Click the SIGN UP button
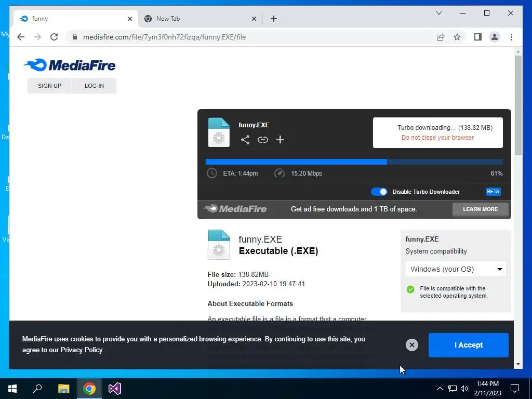532x399 pixels. [x=49, y=86]
